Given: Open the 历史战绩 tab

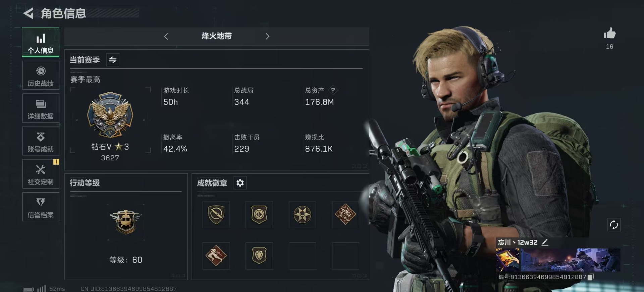Looking at the screenshot, I should pyautogui.click(x=41, y=75).
